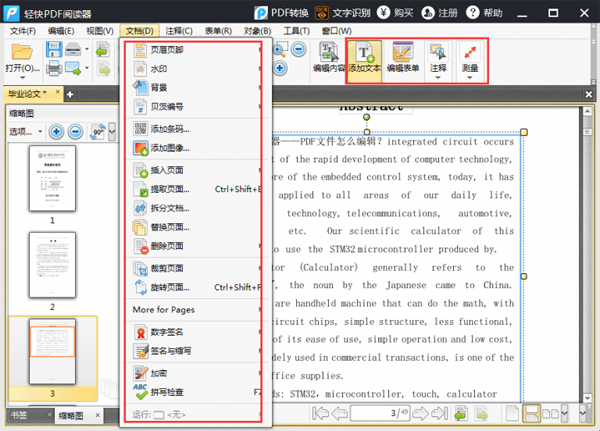This screenshot has height=431, width=600.
Task: Click the page number input field
Action: click(375, 413)
